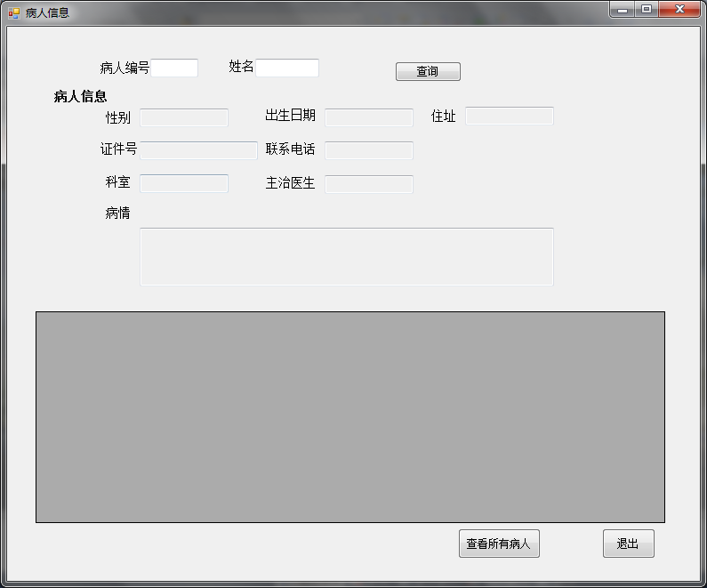Click the 证件号 label

(x=118, y=149)
